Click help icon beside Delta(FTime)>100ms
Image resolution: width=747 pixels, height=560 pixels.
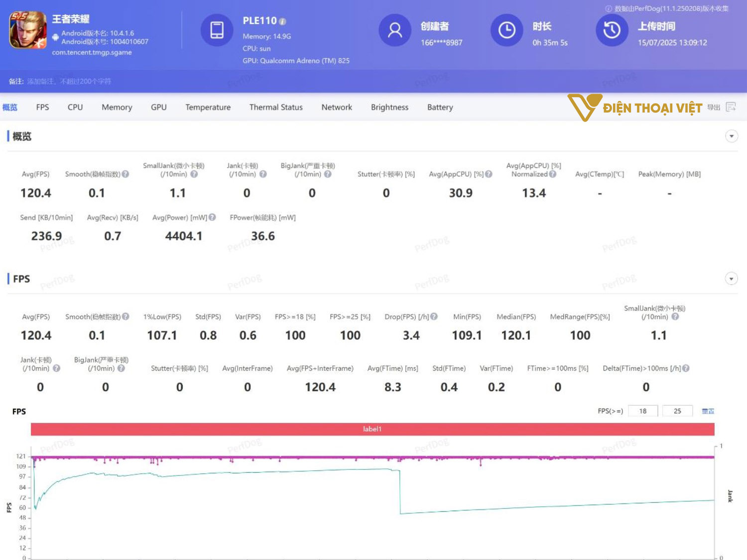686,368
